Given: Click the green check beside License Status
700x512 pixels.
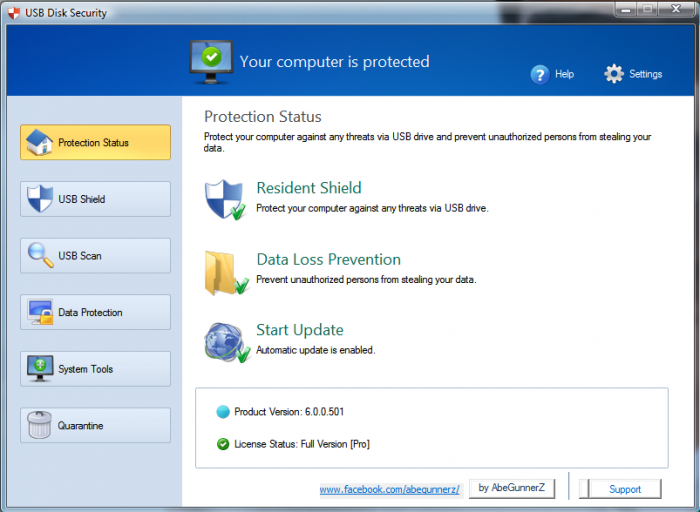Looking at the screenshot, I should coord(223,444).
